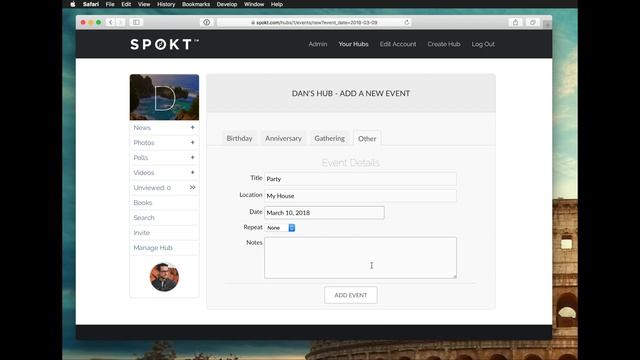Open the Apple menu
The height and width of the screenshot is (360, 640).
click(x=73, y=4)
